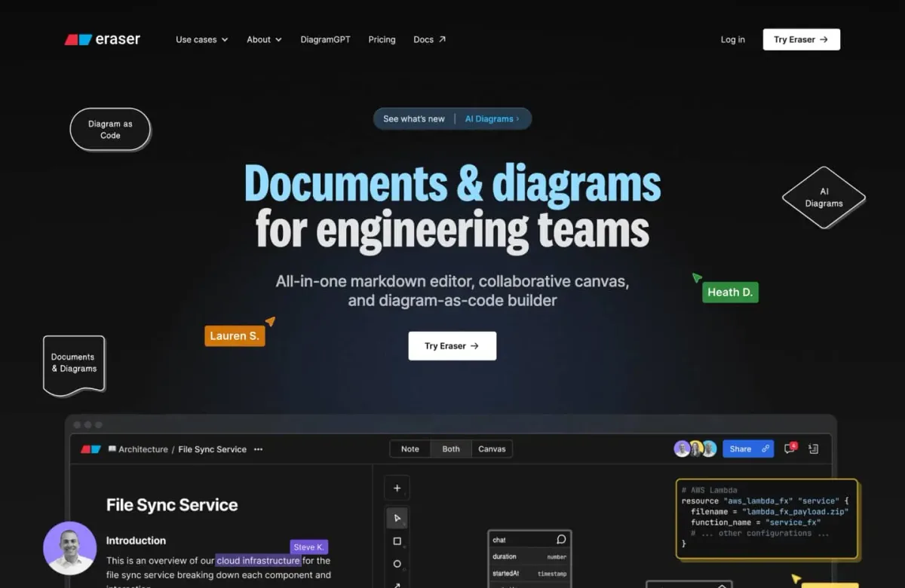Image resolution: width=905 pixels, height=588 pixels.
Task: Click the See what's new text
Action: pos(414,118)
